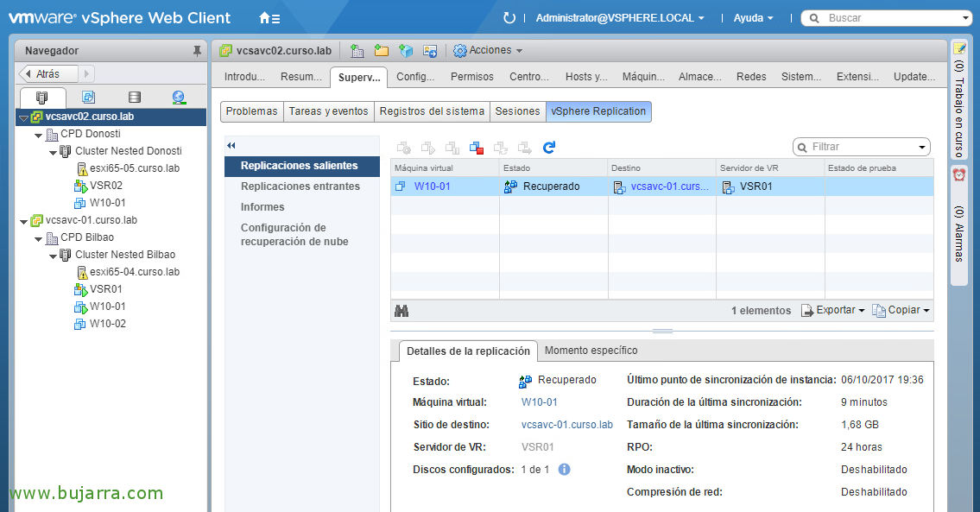Open the Ayuda help dropdown
980x512 pixels.
753,18
